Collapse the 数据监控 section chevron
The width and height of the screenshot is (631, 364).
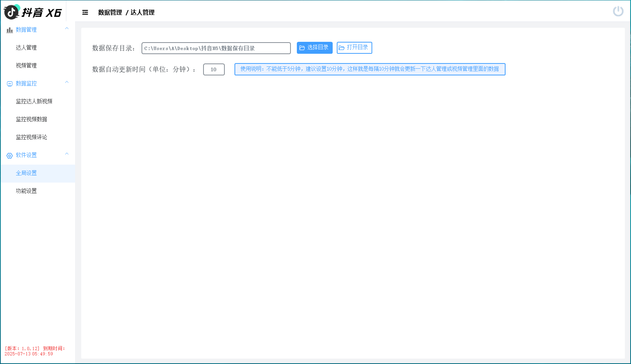(x=67, y=82)
